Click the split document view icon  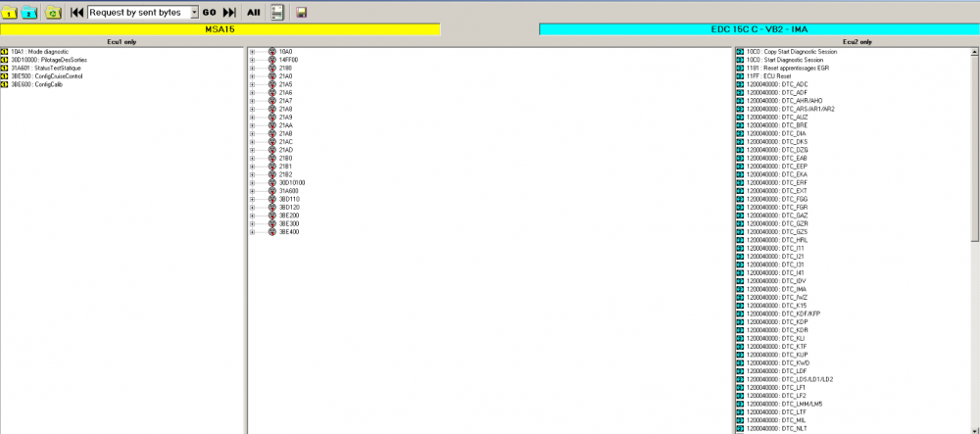tap(277, 13)
